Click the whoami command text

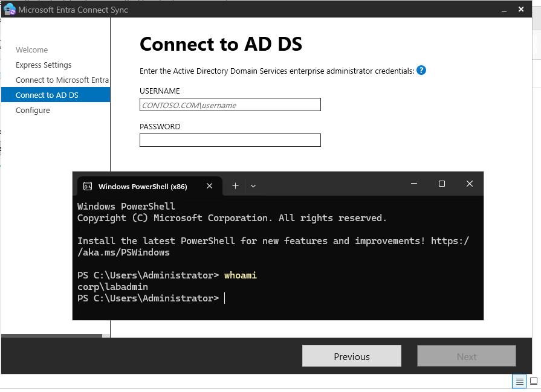click(241, 275)
